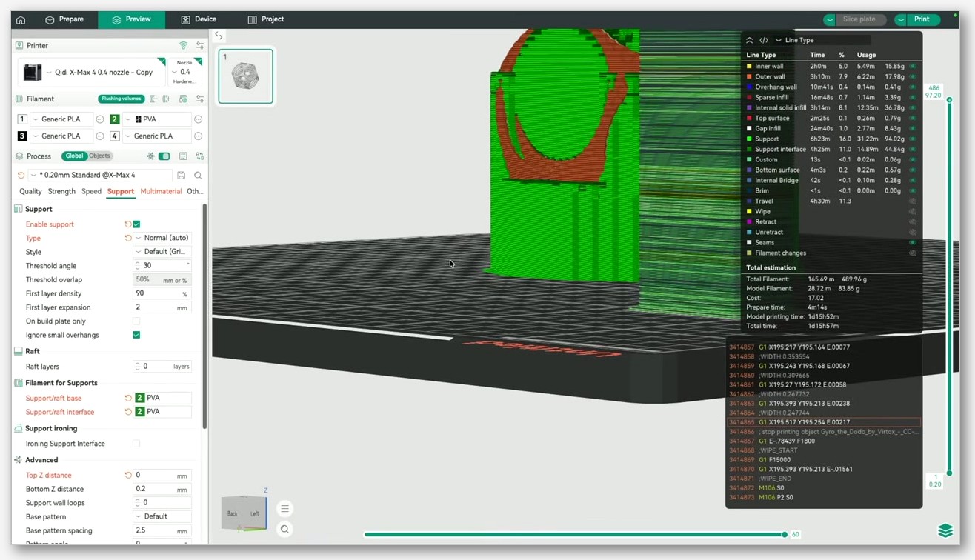Click the process advanced-mode atom icon

tap(150, 156)
